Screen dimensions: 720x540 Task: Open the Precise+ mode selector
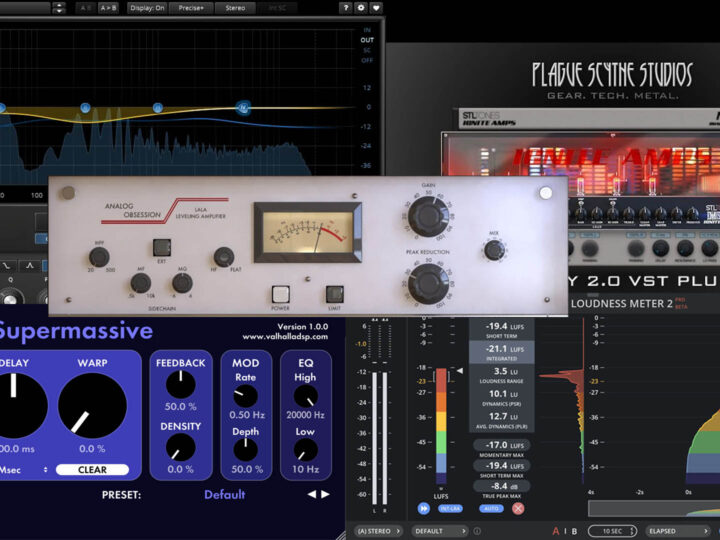click(x=191, y=8)
